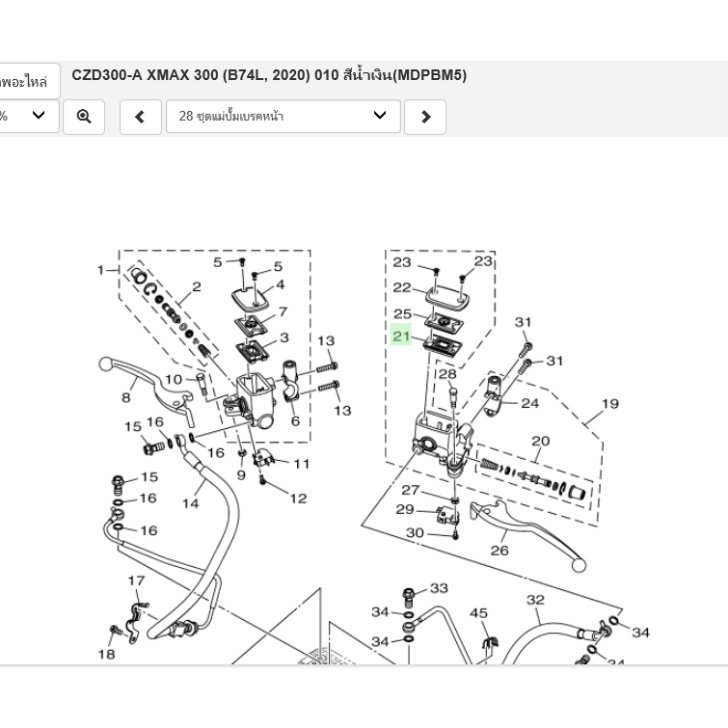Screen dimensions: 728x728
Task: Go to the next diagram with right arrow
Action: pyautogui.click(x=425, y=117)
